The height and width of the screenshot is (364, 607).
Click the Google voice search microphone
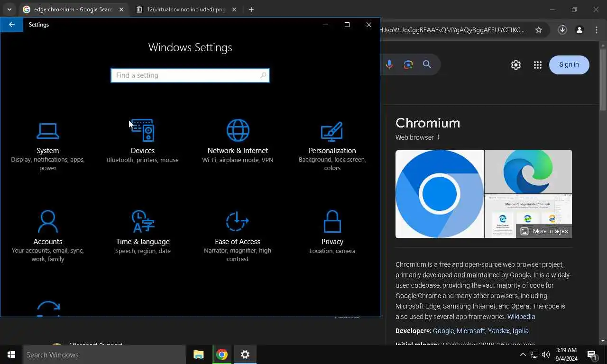(x=389, y=65)
